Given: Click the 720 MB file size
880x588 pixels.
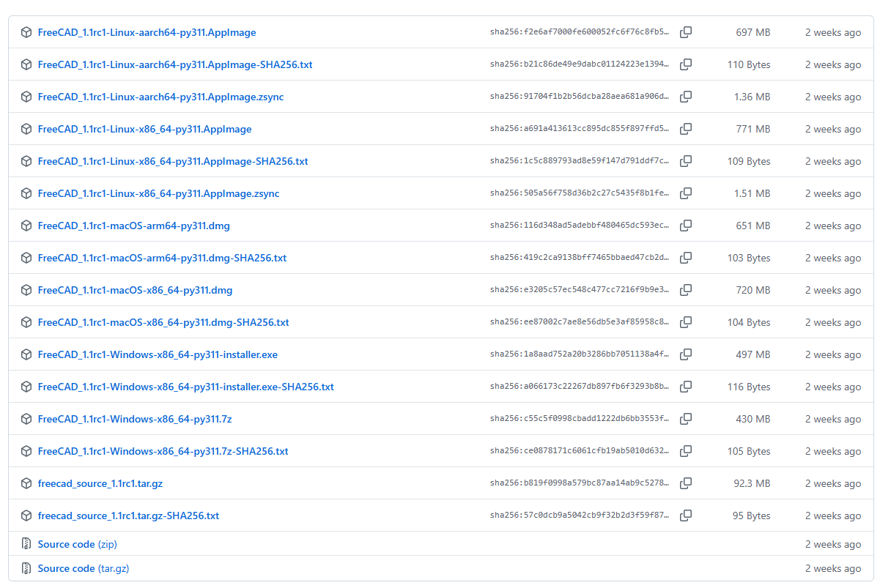Looking at the screenshot, I should pyautogui.click(x=753, y=290).
